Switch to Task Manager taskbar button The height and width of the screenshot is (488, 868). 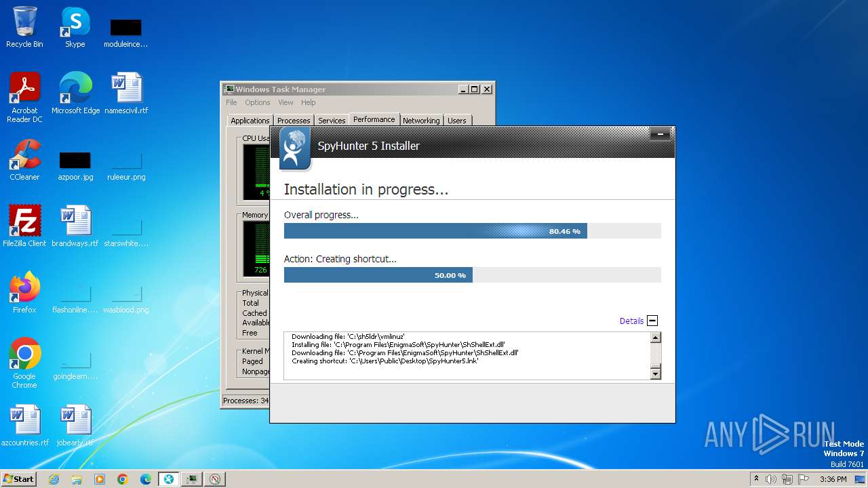(192, 479)
